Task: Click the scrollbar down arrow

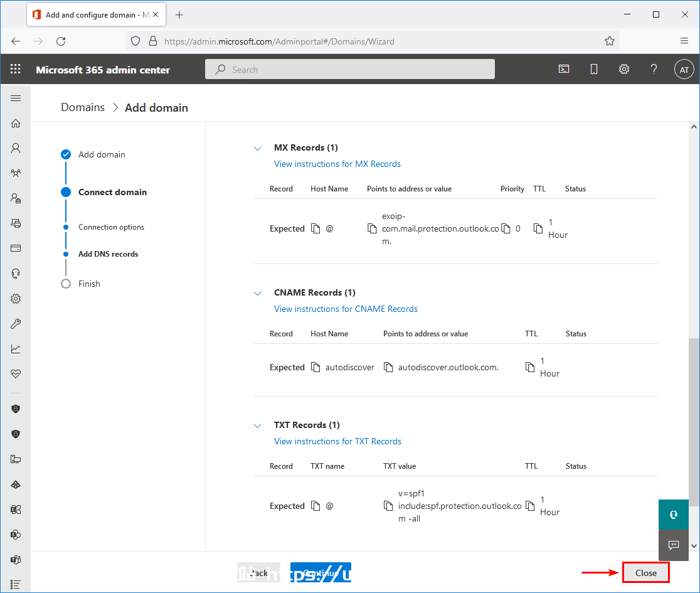Action: pyautogui.click(x=694, y=546)
